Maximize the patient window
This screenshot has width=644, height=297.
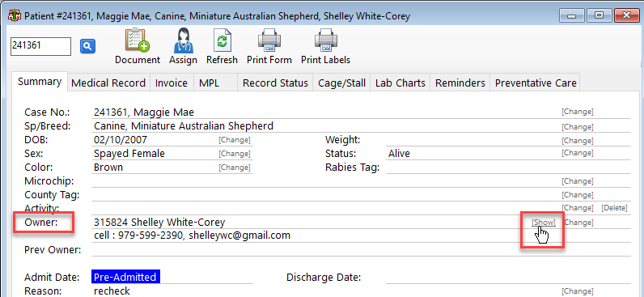tap(599, 15)
